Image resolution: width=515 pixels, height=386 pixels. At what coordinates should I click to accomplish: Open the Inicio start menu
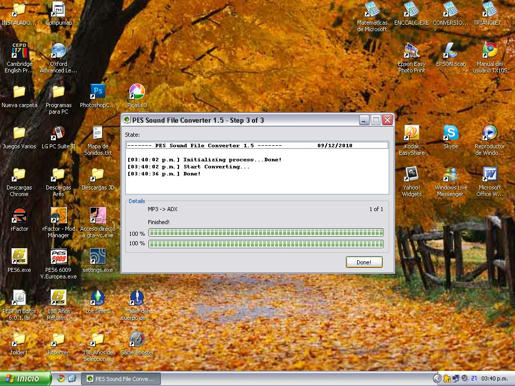pos(25,379)
